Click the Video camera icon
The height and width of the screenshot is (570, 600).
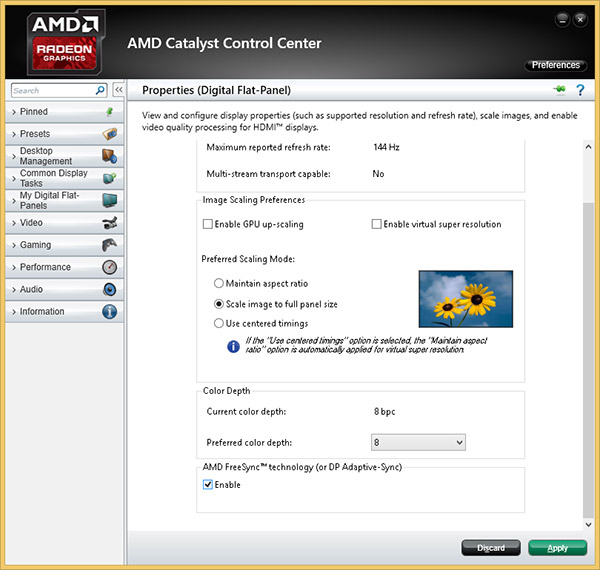coord(110,223)
